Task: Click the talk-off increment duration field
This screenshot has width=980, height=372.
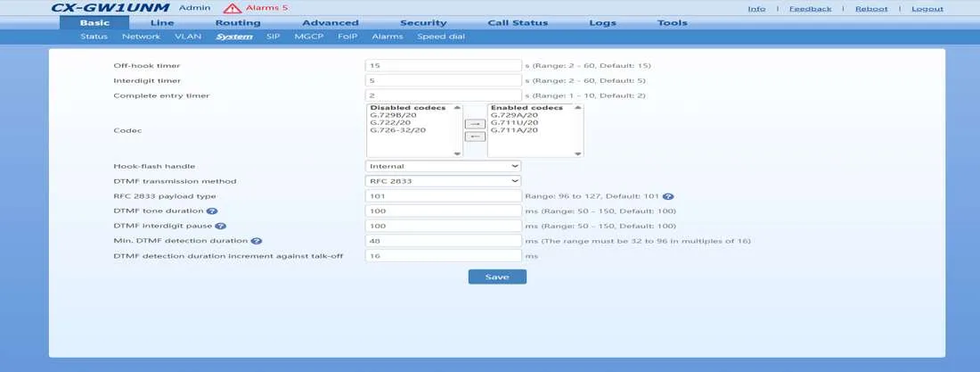Action: pyautogui.click(x=443, y=256)
